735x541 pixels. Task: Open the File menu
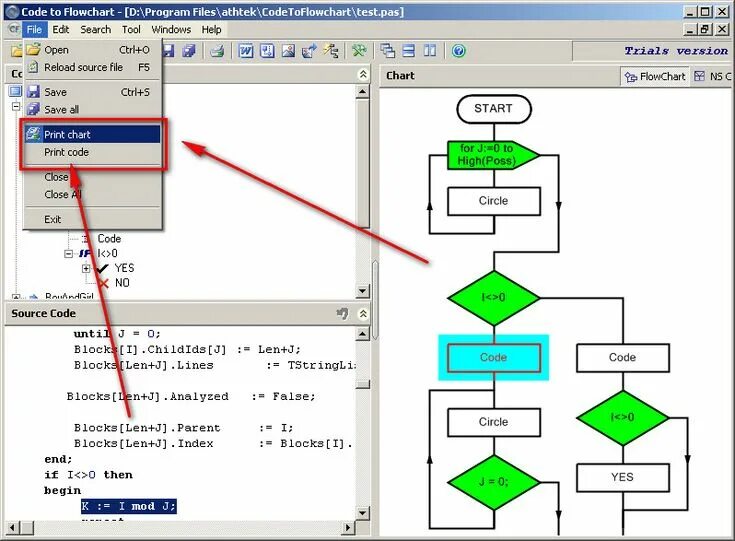point(34,30)
